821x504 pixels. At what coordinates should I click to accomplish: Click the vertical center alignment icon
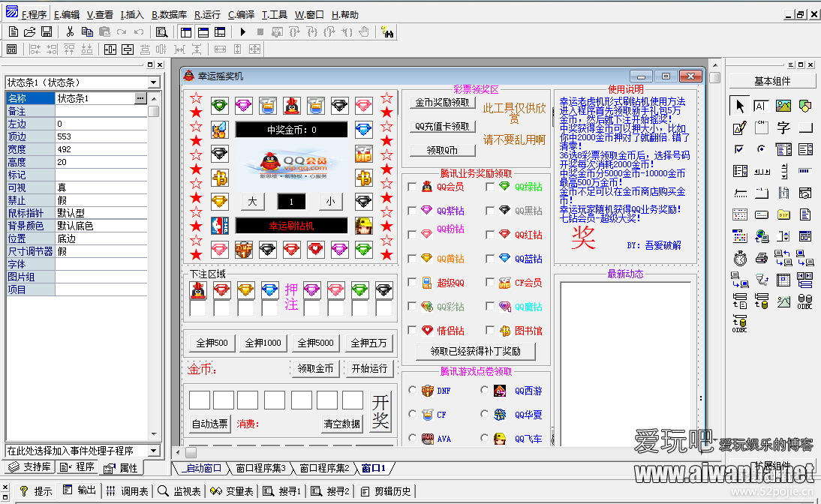(x=128, y=49)
